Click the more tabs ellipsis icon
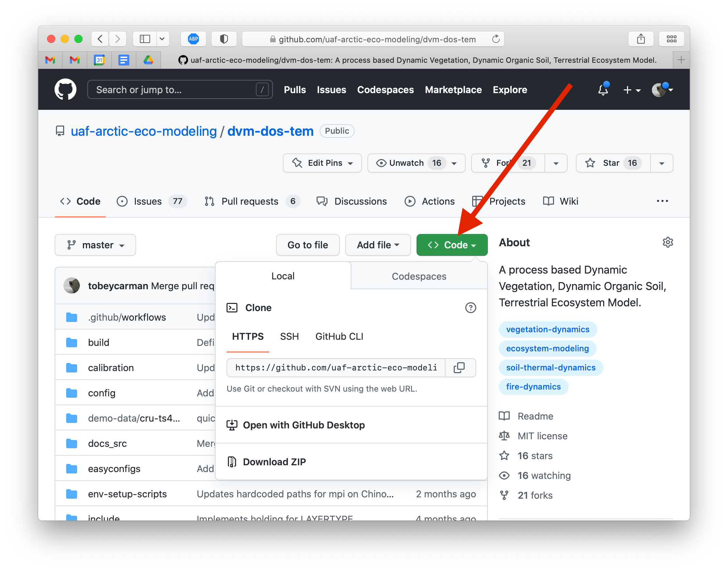The height and width of the screenshot is (571, 728). coord(662,201)
